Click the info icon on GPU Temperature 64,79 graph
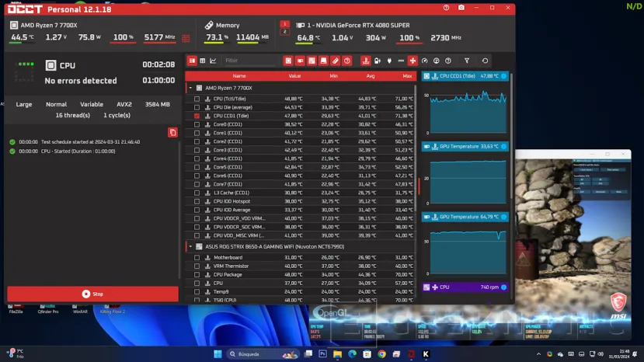 click(x=503, y=217)
